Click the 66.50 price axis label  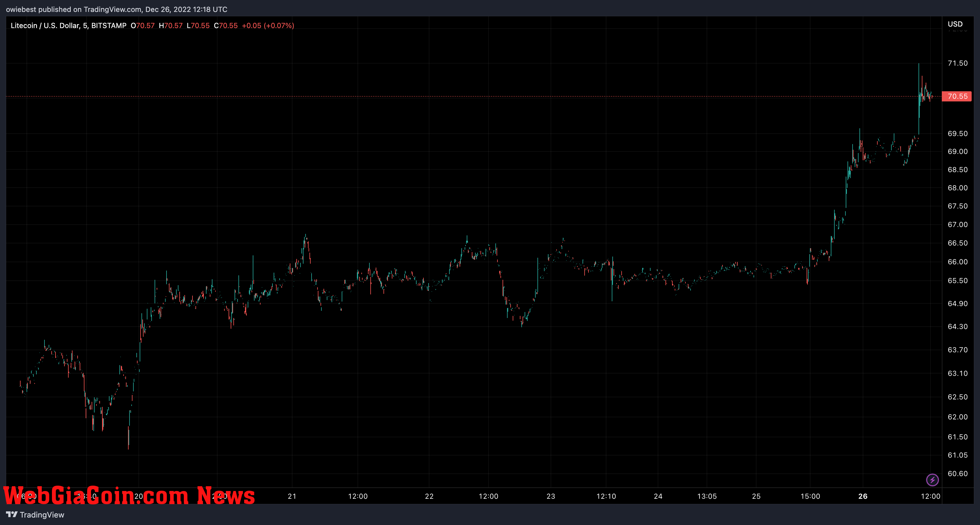[x=958, y=243]
